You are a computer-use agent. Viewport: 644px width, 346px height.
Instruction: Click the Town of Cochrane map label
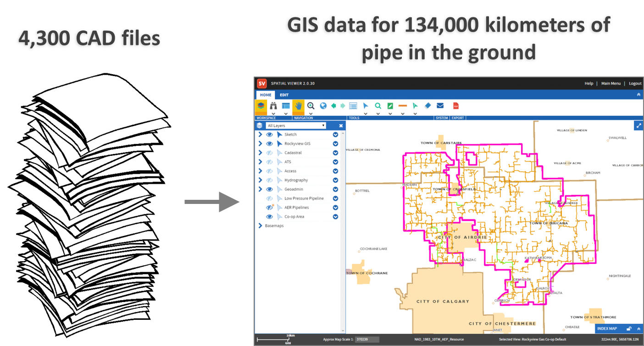point(367,273)
